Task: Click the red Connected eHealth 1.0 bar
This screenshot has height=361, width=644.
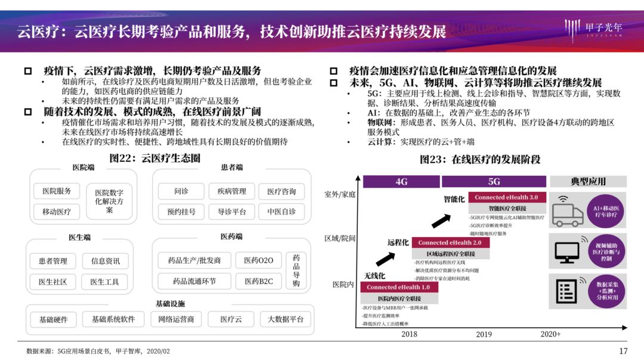Action: point(398,287)
